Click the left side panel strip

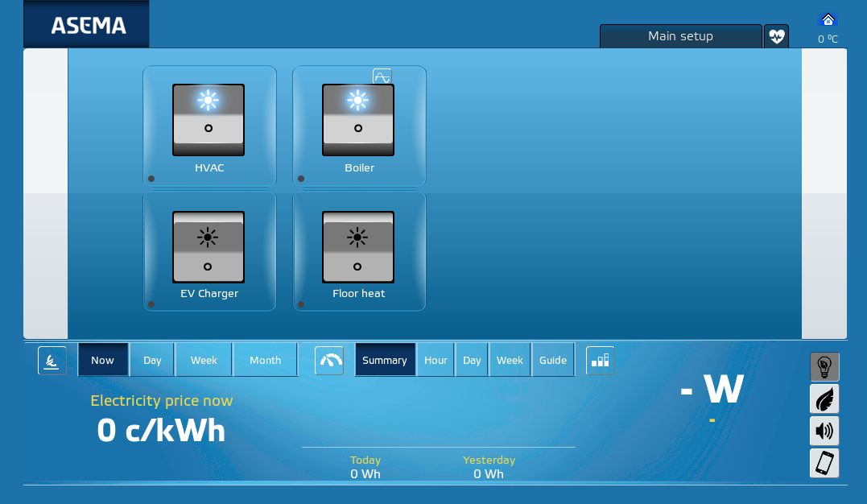[45, 194]
